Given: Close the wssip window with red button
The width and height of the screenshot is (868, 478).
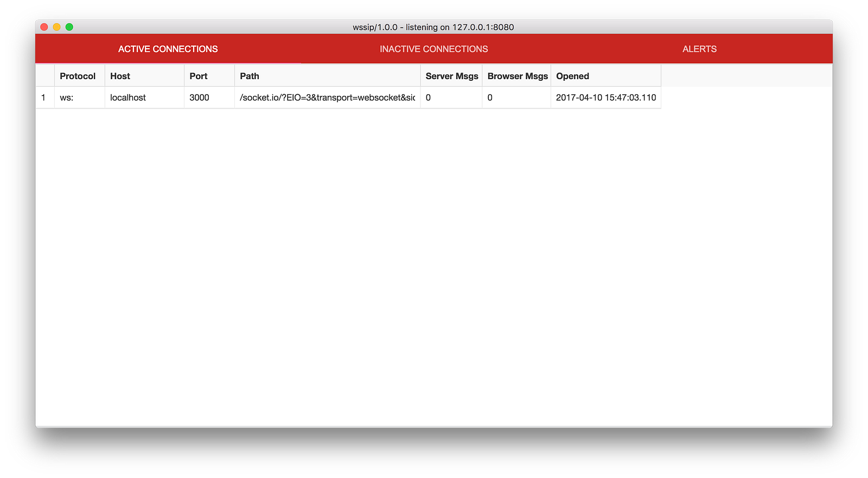Looking at the screenshot, I should coord(44,27).
